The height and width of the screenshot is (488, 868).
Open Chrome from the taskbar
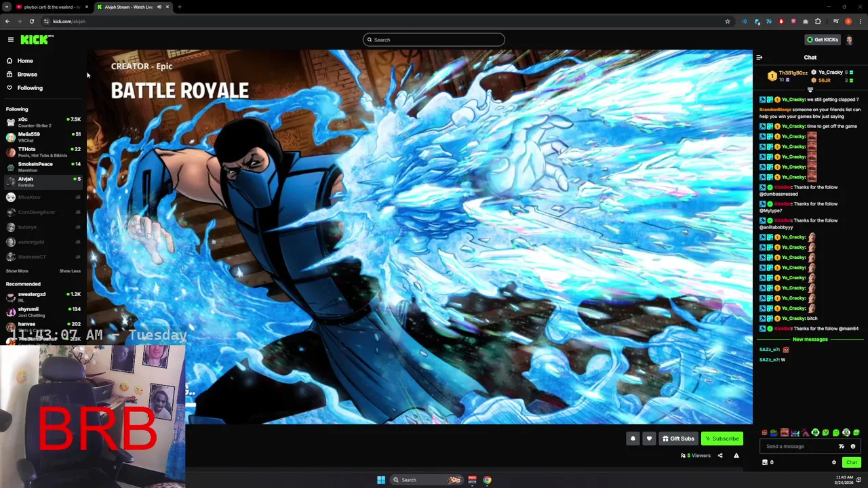coord(487,480)
